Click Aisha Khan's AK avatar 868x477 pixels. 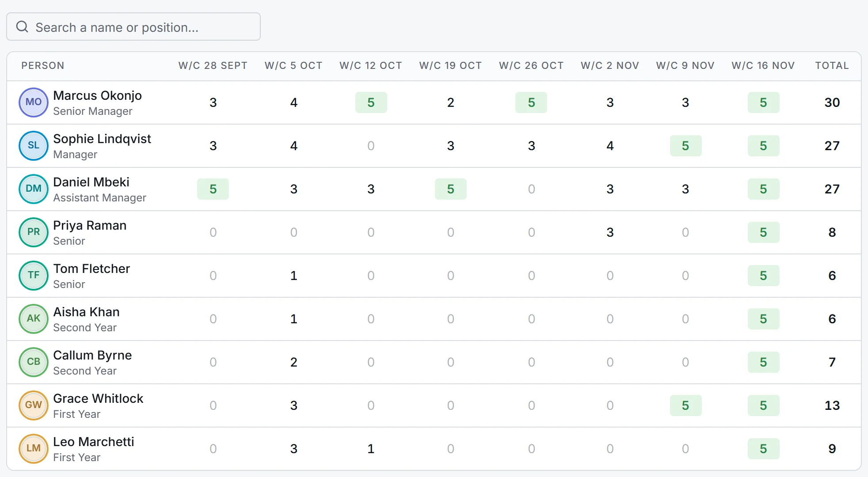34,319
